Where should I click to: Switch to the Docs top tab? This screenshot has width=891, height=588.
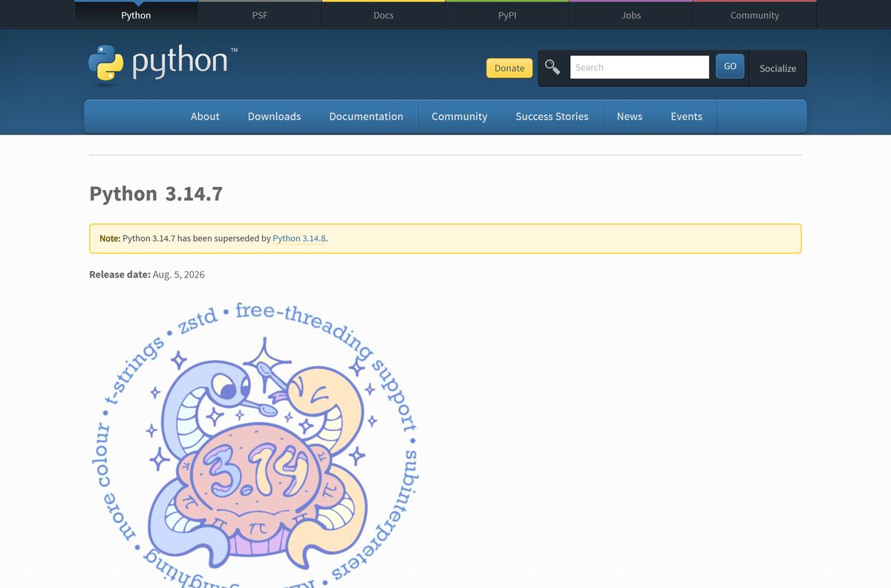tap(383, 15)
